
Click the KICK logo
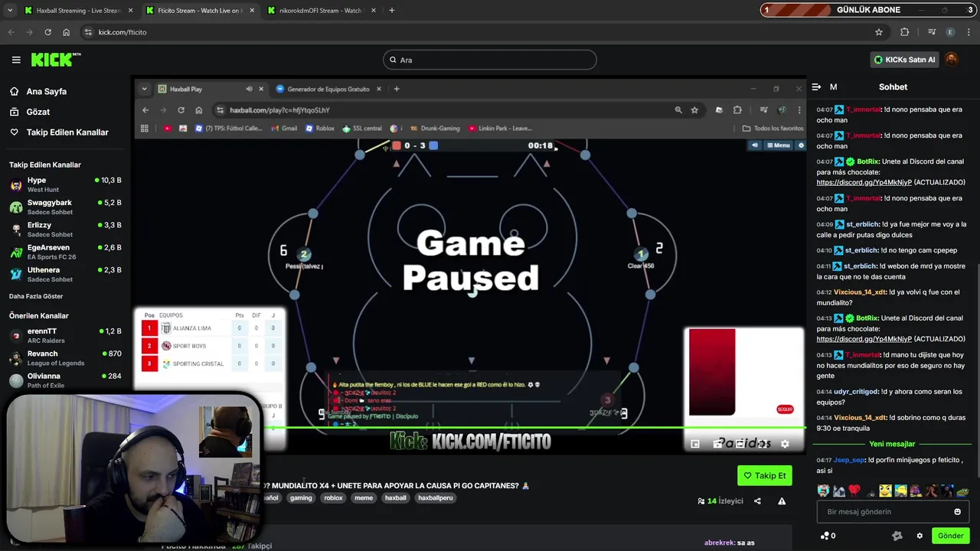56,60
